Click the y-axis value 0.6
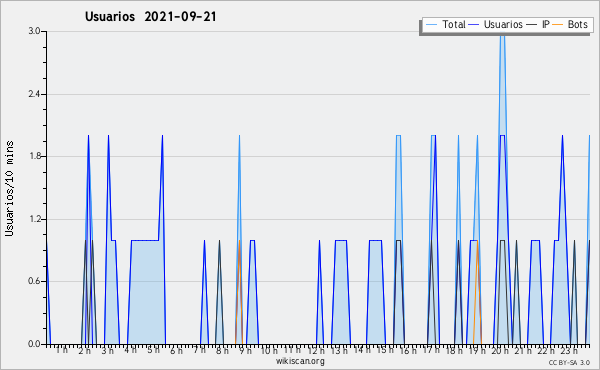Viewport: 600px width, 370px height. (x=34, y=282)
